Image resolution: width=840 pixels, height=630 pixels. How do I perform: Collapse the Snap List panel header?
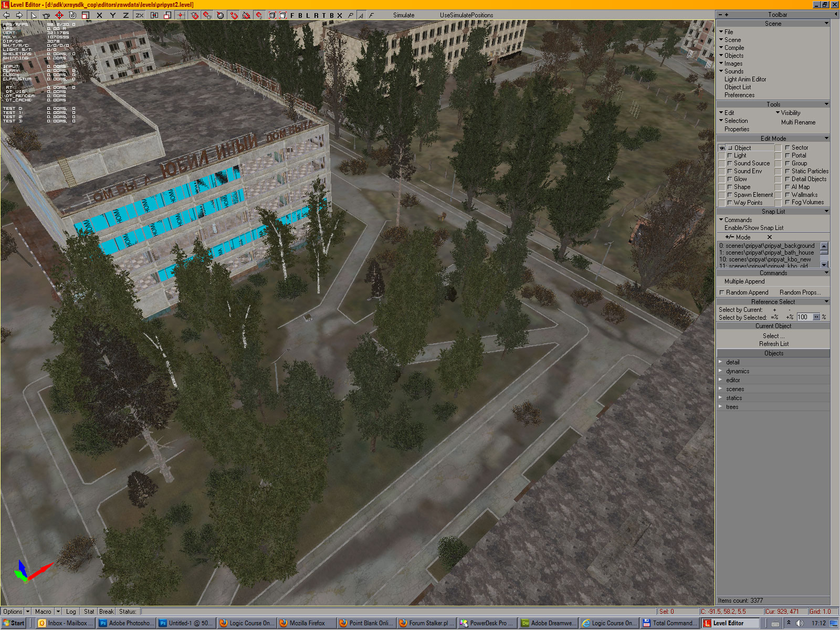773,212
